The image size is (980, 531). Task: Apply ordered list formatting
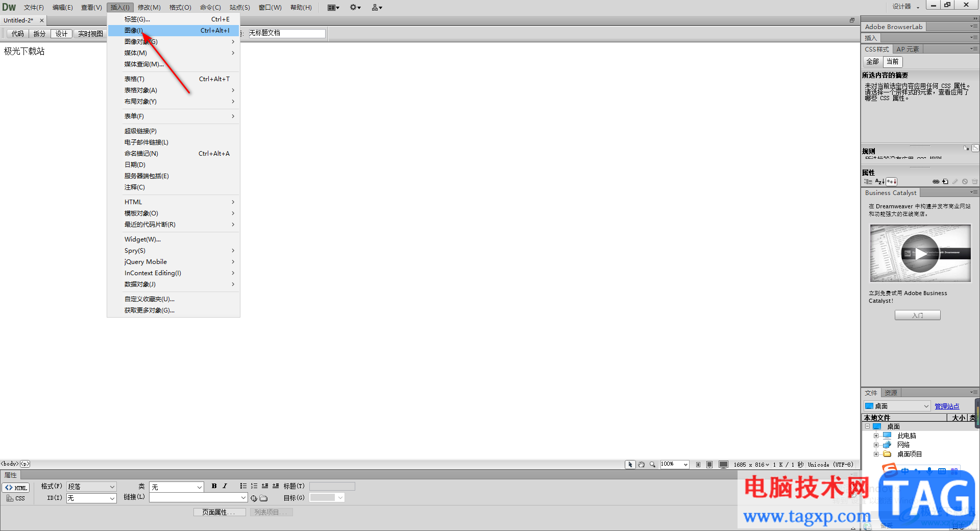coord(254,486)
